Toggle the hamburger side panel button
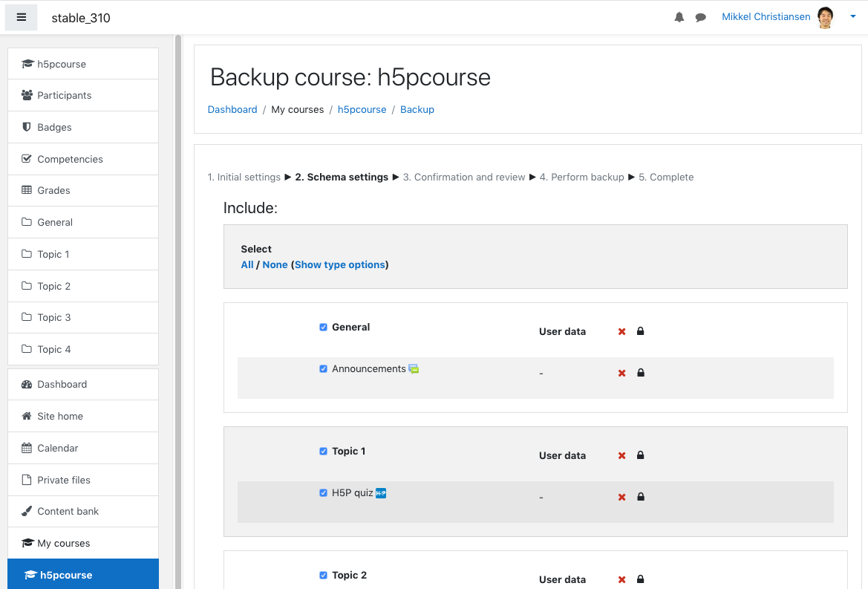868x589 pixels. pyautogui.click(x=21, y=17)
